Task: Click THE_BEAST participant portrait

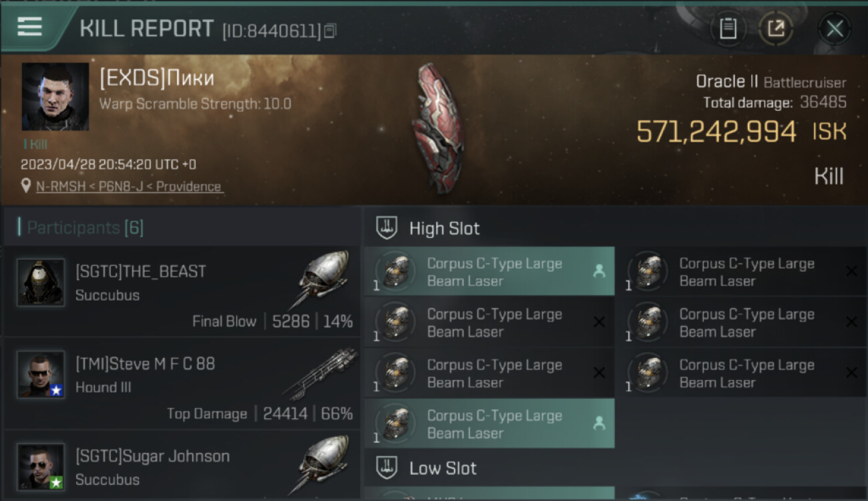Action: [41, 283]
